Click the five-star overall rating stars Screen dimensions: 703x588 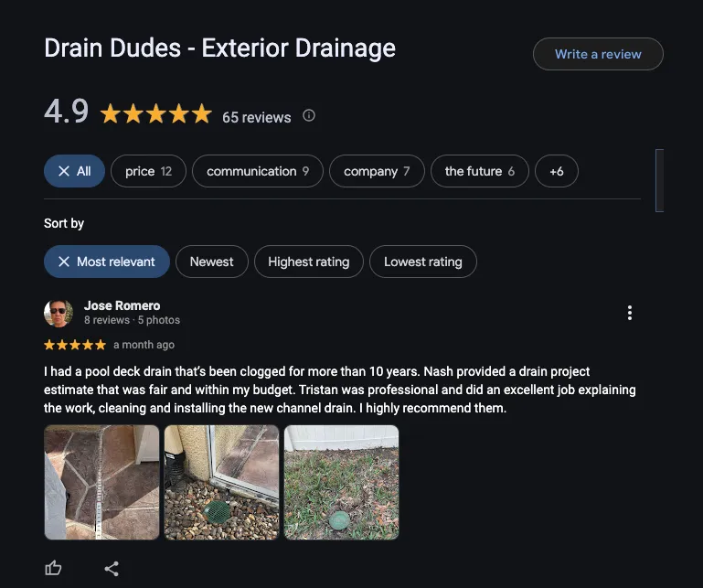point(155,113)
